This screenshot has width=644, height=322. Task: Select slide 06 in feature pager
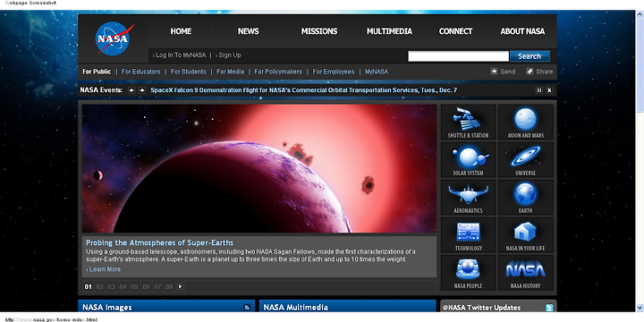[x=146, y=287]
